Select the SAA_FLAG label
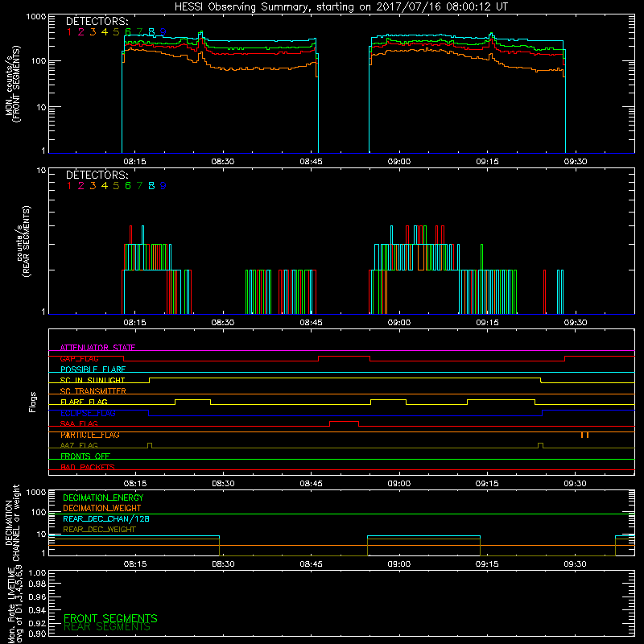The width and height of the screenshot is (644, 644). click(79, 423)
